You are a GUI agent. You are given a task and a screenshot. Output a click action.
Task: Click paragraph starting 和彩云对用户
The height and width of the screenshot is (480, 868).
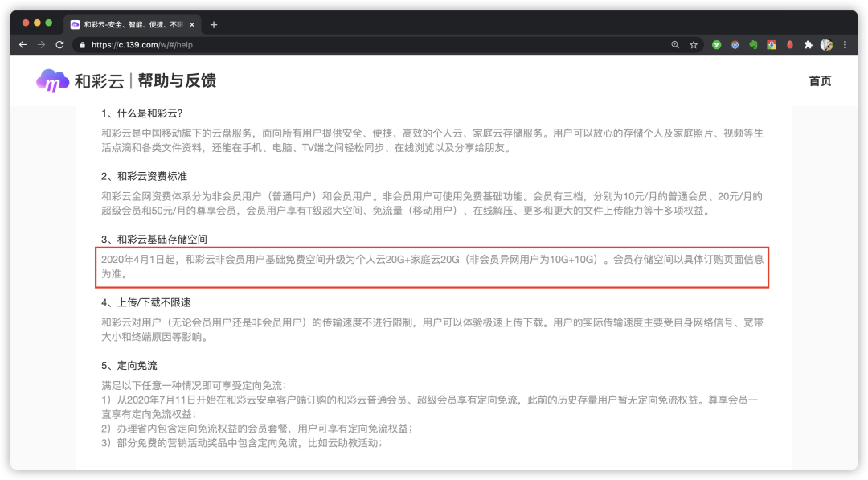432,330
